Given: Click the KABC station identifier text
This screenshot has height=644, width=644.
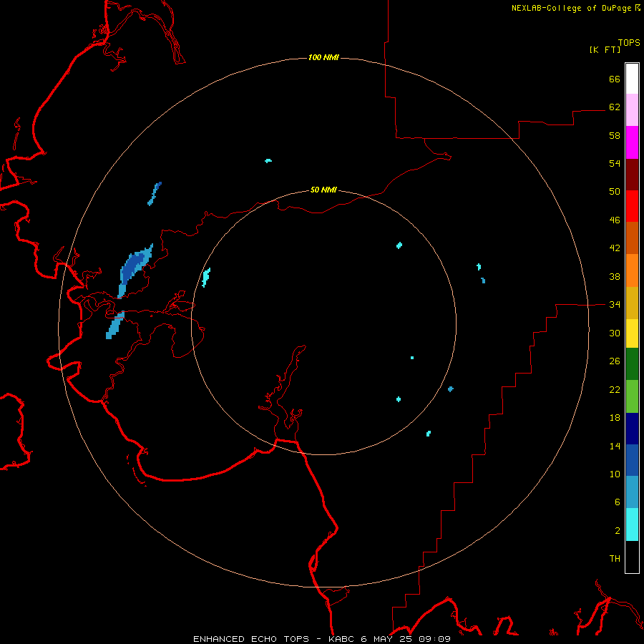Looking at the screenshot, I should pyautogui.click(x=343, y=639).
